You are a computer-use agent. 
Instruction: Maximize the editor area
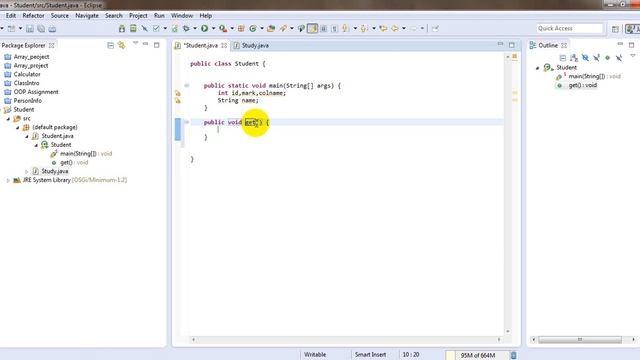[x=512, y=45]
